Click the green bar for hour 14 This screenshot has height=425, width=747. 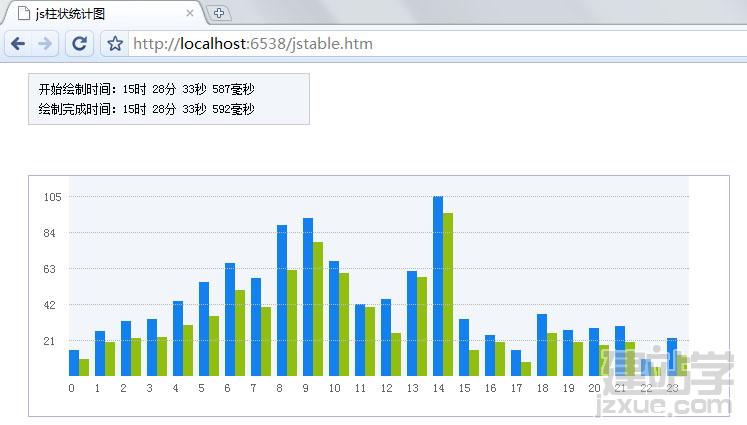click(448, 294)
